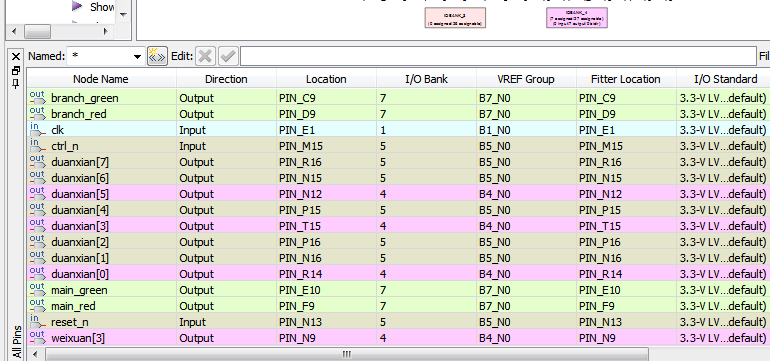Sort by Location column header
The height and width of the screenshot is (361, 770).
(326, 79)
